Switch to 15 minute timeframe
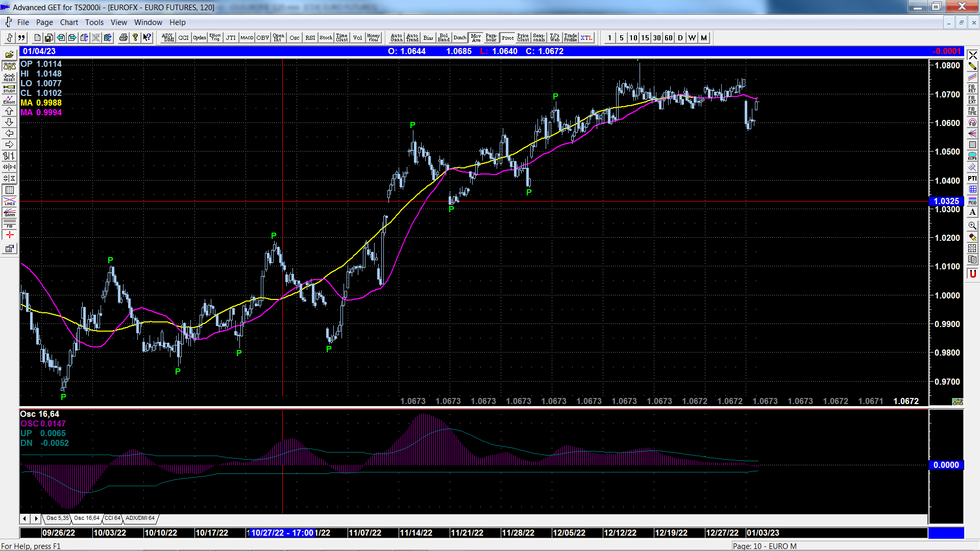 (x=645, y=38)
